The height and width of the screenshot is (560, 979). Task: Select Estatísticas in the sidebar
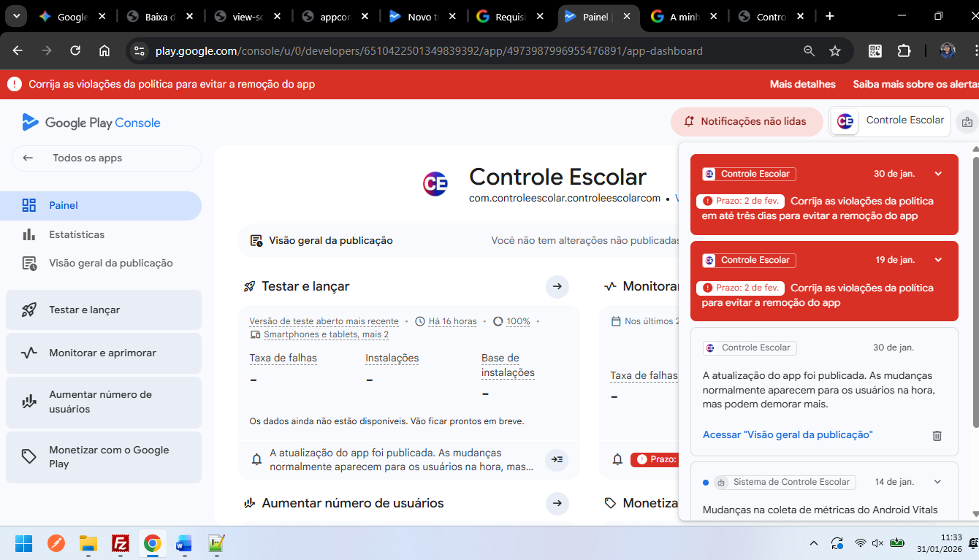(77, 234)
